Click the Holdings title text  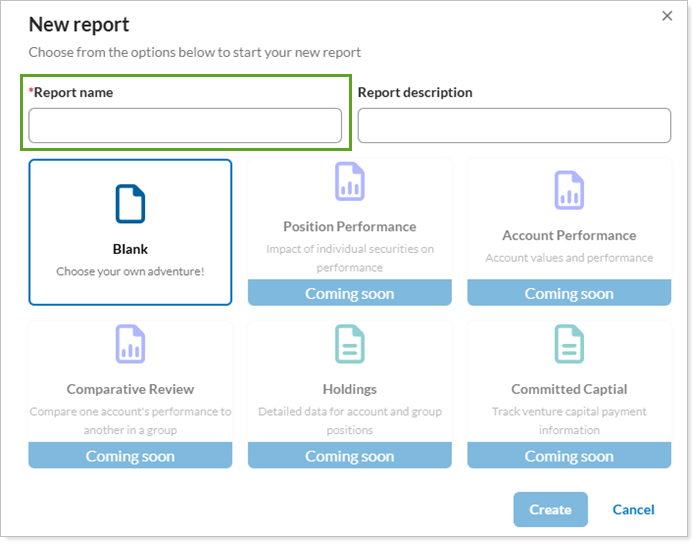point(350,389)
